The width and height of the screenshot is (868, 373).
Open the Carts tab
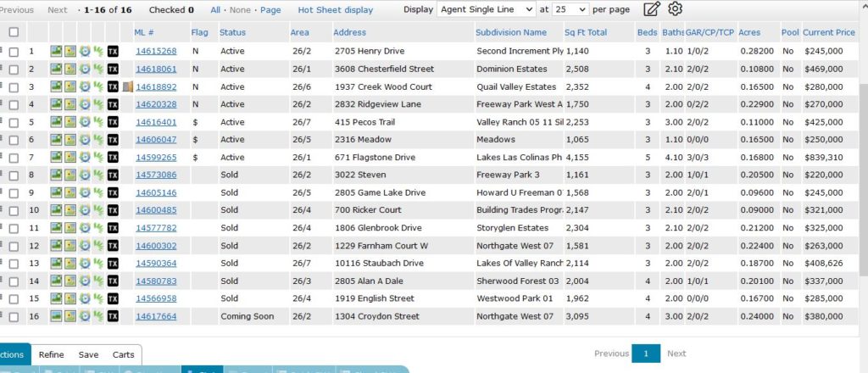(x=123, y=354)
